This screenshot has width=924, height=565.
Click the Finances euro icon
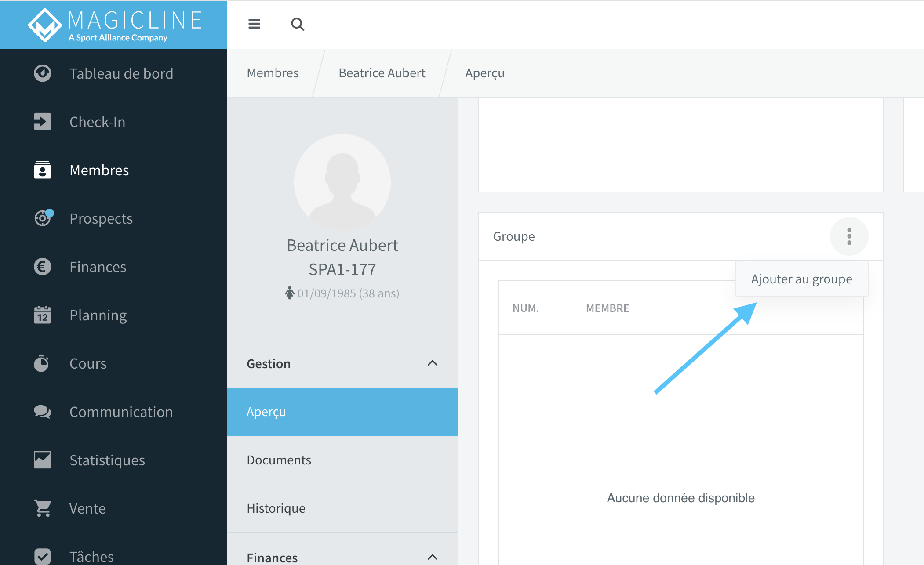tap(43, 267)
